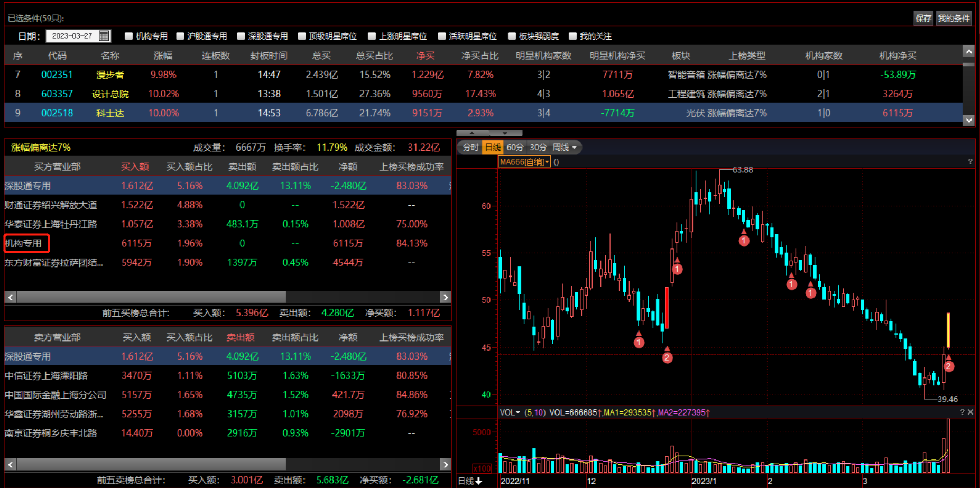Click left arrow of buyer table scrollbar
Viewport: 980px width, 488px height.
pyautogui.click(x=11, y=297)
